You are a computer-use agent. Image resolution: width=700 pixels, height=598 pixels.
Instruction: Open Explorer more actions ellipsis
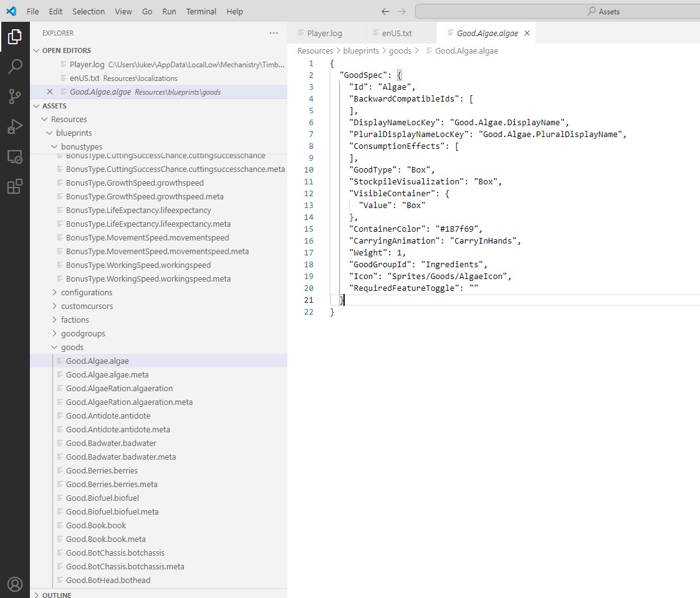pos(274,33)
